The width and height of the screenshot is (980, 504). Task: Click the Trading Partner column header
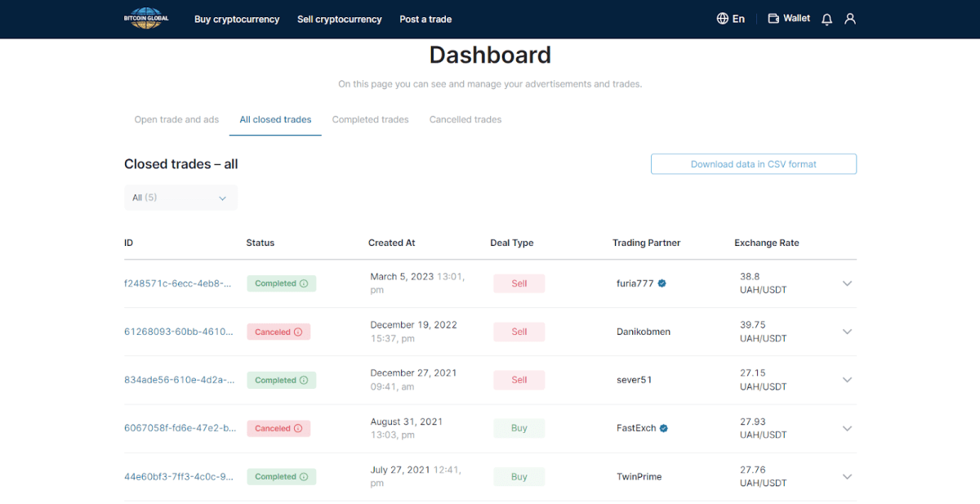click(x=646, y=243)
